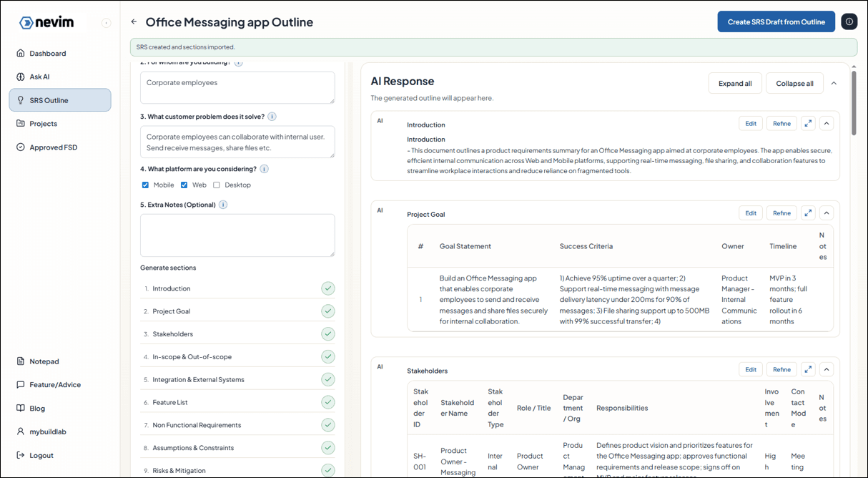
Task: Expand the Project Goal section to fullscreen
Action: [808, 213]
